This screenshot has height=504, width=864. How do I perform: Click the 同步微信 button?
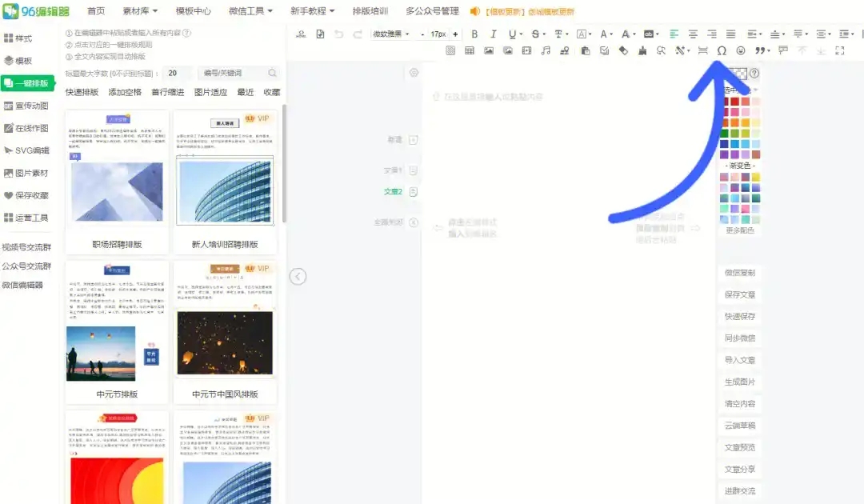click(739, 338)
